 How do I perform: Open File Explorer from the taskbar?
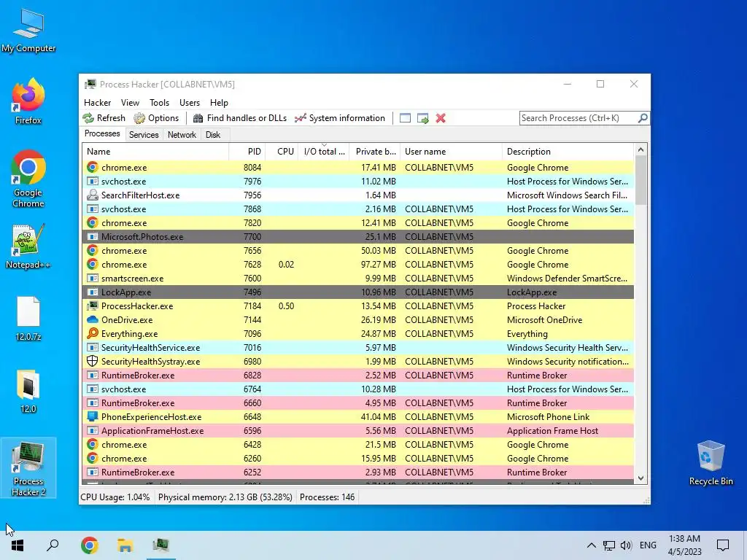tap(125, 545)
